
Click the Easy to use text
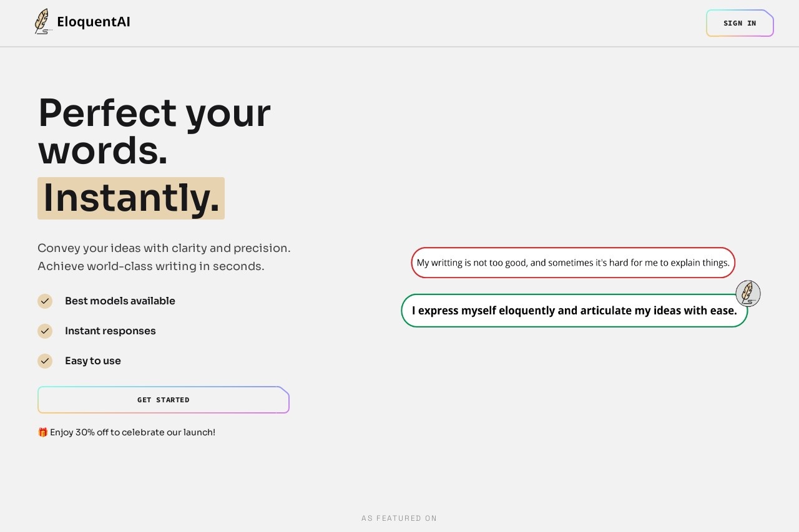tap(93, 361)
